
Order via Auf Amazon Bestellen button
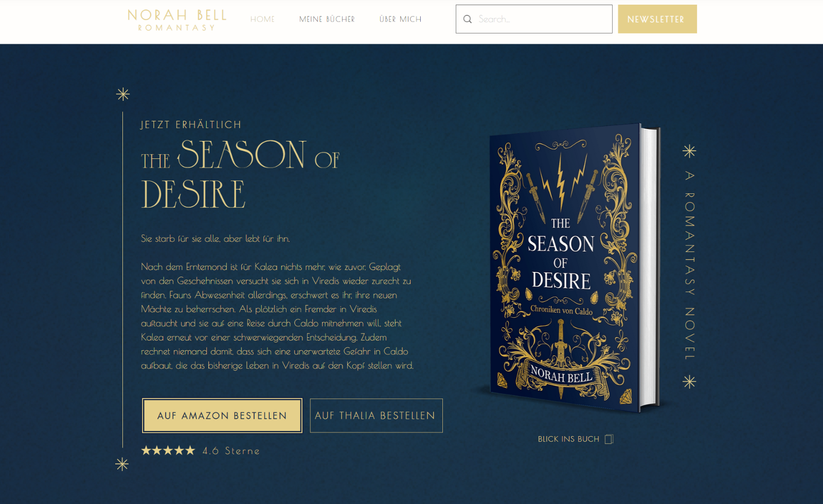click(222, 416)
